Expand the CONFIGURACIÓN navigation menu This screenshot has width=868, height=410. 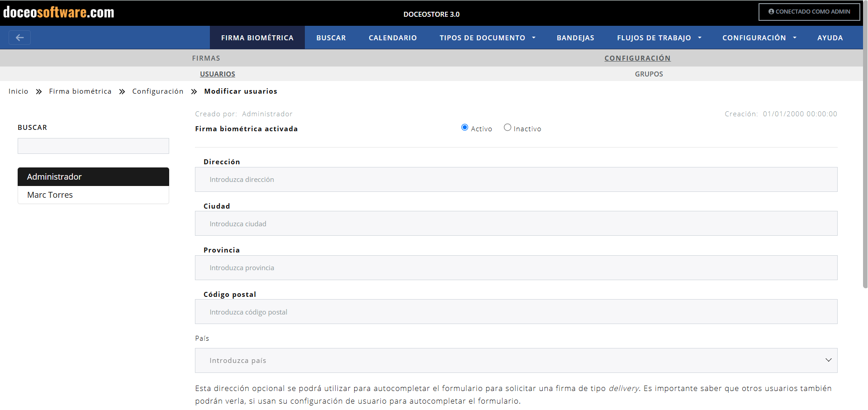[x=759, y=38]
